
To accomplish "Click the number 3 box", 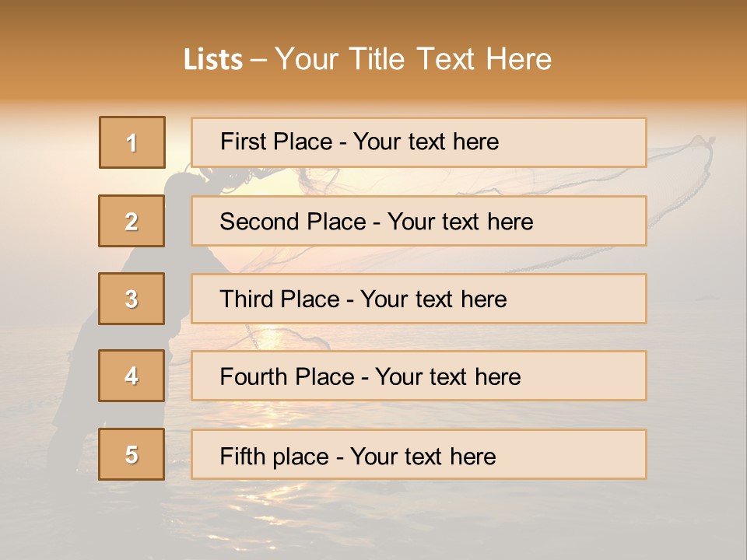I will (x=132, y=299).
